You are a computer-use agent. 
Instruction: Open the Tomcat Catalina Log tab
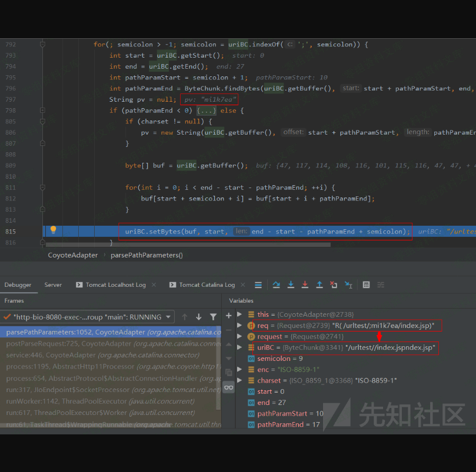click(x=207, y=285)
